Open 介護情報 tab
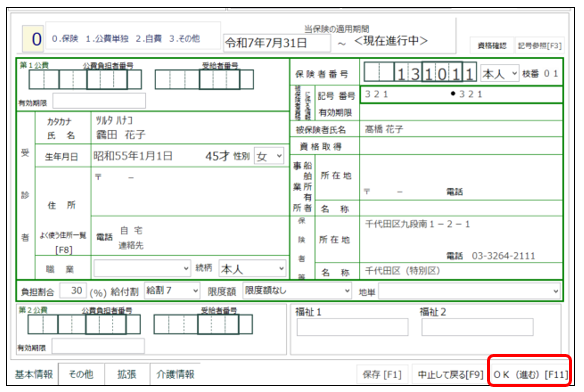 point(175,374)
